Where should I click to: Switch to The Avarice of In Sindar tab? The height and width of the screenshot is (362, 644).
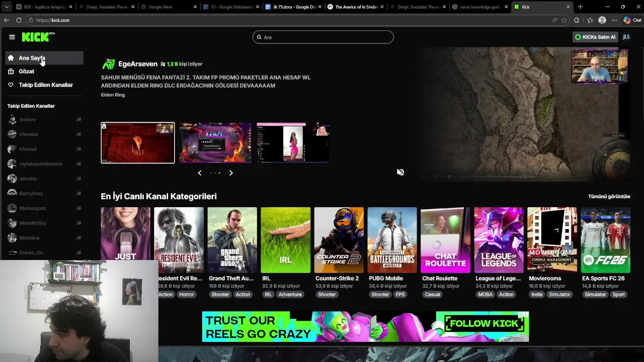[355, 7]
